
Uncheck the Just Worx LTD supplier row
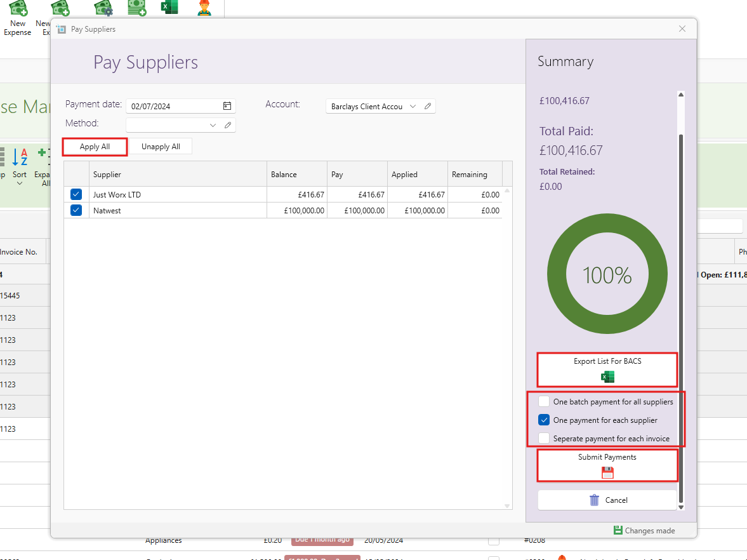coord(76,194)
